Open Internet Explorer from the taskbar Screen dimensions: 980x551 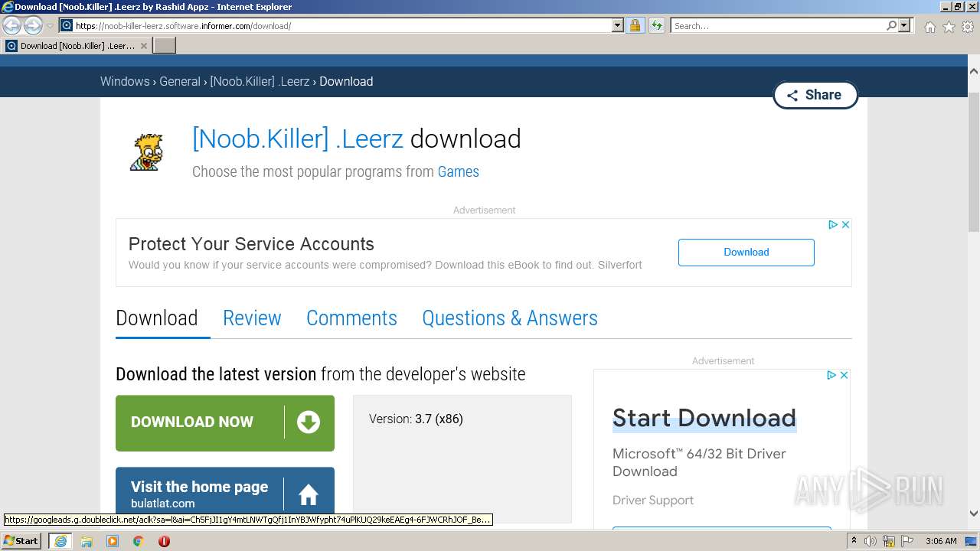[x=60, y=541]
